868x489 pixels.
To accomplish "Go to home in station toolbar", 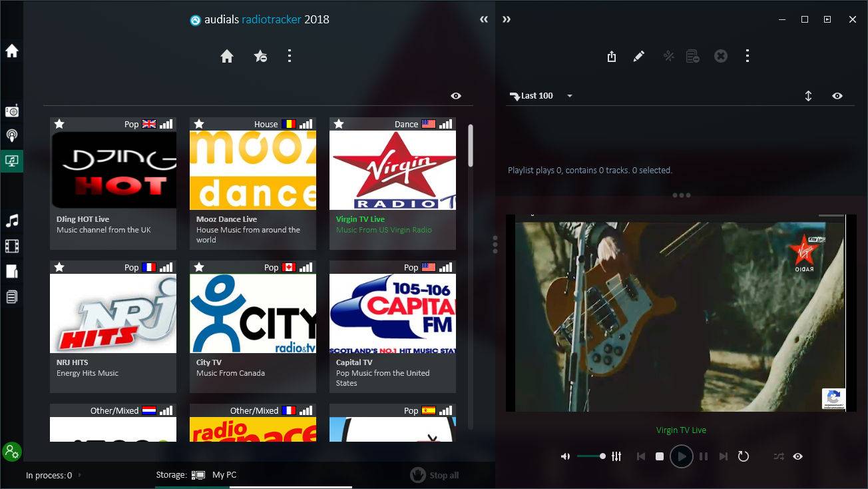I will pos(227,57).
